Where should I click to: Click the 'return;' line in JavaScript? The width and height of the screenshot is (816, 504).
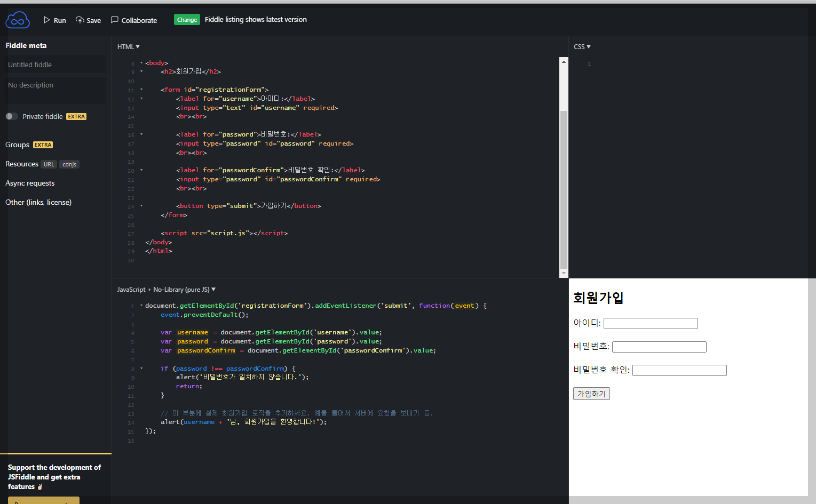(189, 386)
